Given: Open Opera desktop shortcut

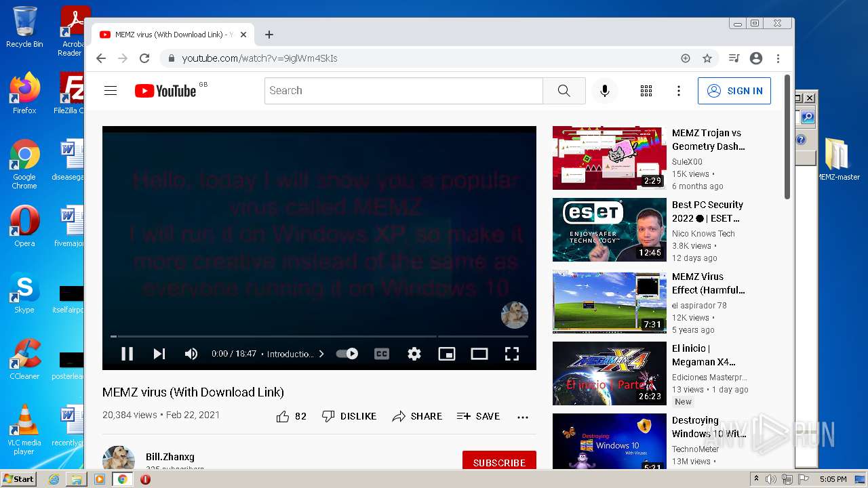Looking at the screenshot, I should pos(24,226).
